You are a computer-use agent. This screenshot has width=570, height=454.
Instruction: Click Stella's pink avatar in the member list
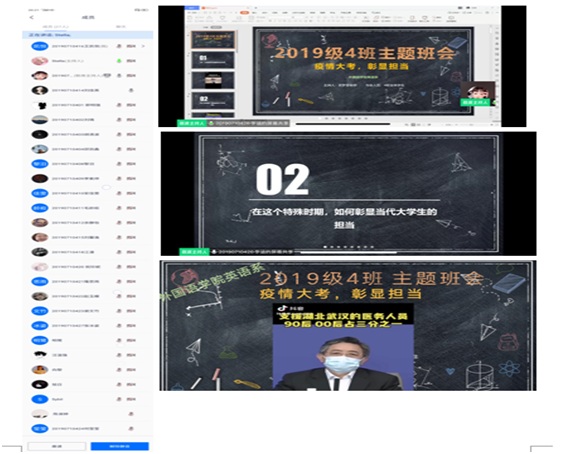pyautogui.click(x=40, y=61)
